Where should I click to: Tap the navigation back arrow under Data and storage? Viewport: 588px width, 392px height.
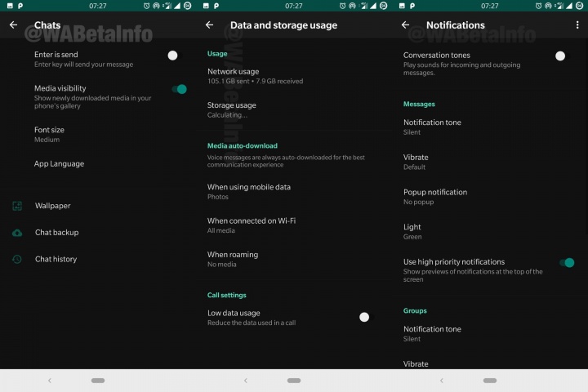[x=246, y=381]
